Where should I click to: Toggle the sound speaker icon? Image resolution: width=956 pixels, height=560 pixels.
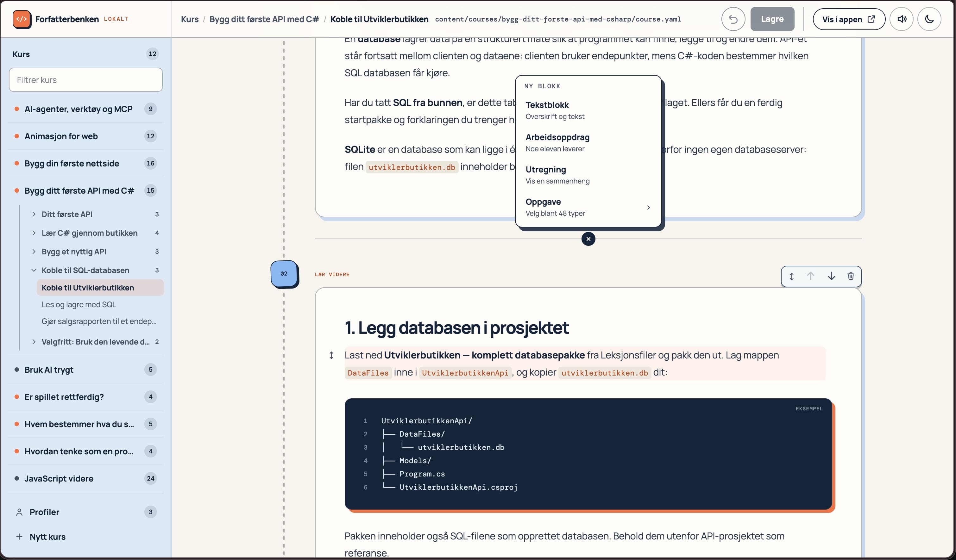(x=902, y=19)
